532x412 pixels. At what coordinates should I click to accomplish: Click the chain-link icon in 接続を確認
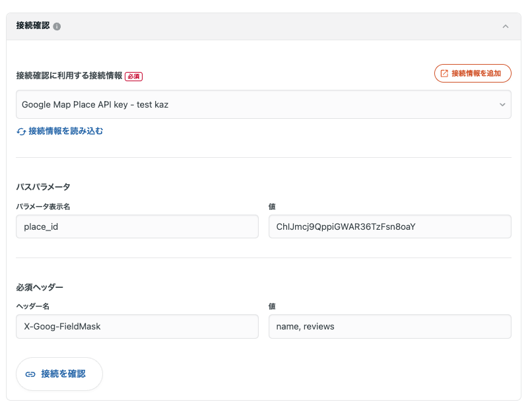point(30,374)
